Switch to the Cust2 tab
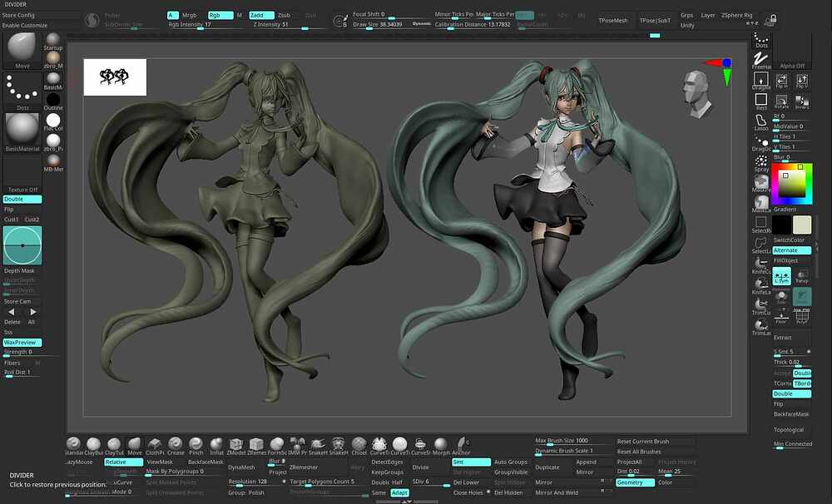Screen dimensions: 832x504 pyautogui.click(x=32, y=219)
